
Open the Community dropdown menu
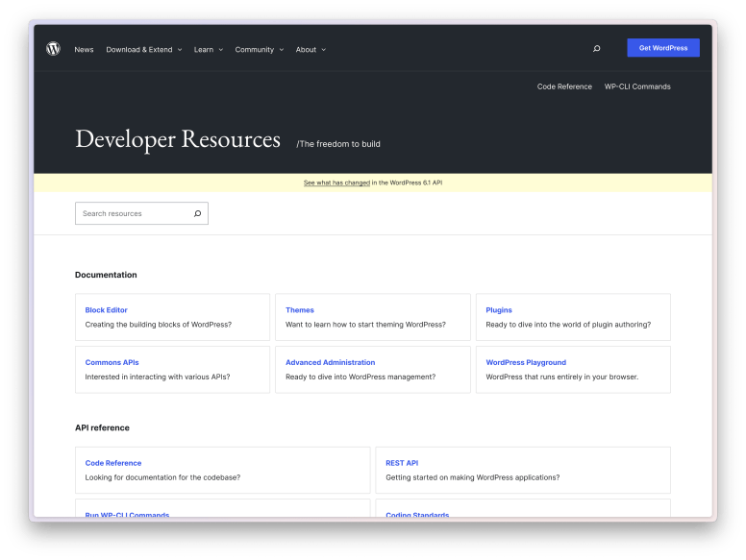pos(259,49)
